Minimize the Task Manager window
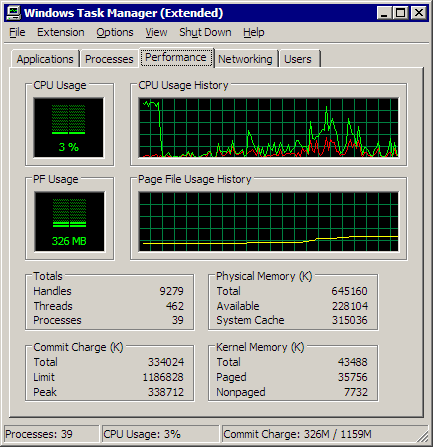This screenshot has height=447, width=433. [x=384, y=13]
